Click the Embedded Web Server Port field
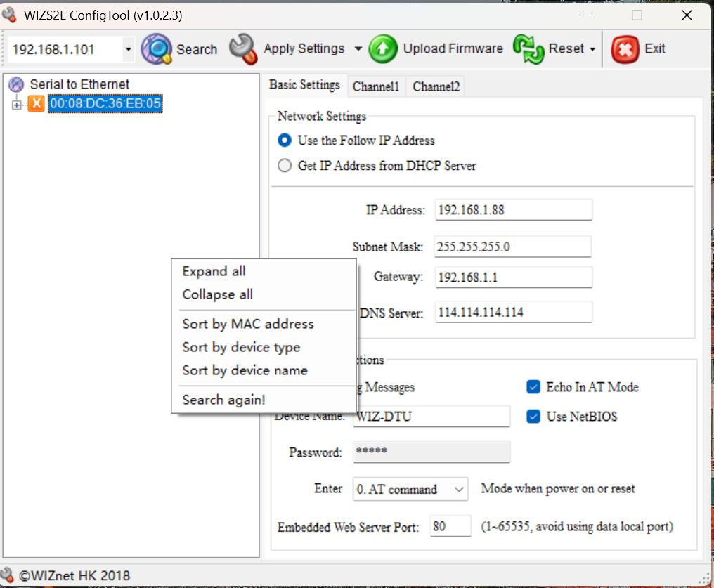This screenshot has width=714, height=588. [449, 526]
